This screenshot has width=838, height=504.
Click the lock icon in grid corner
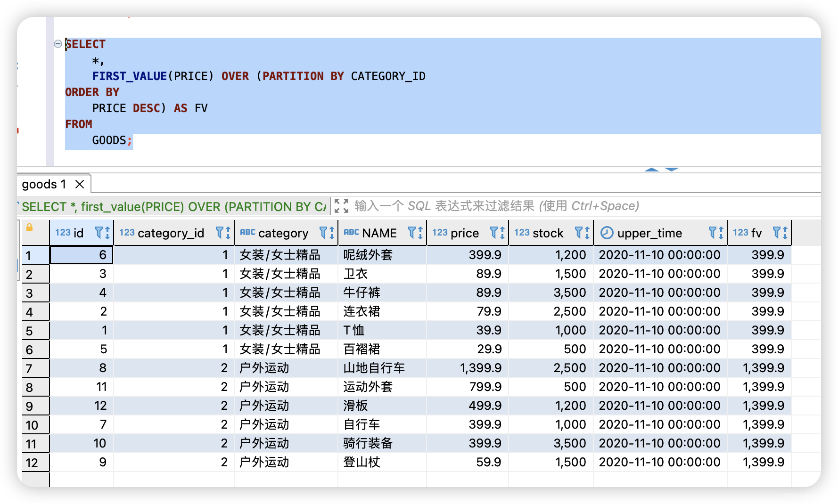(x=29, y=227)
